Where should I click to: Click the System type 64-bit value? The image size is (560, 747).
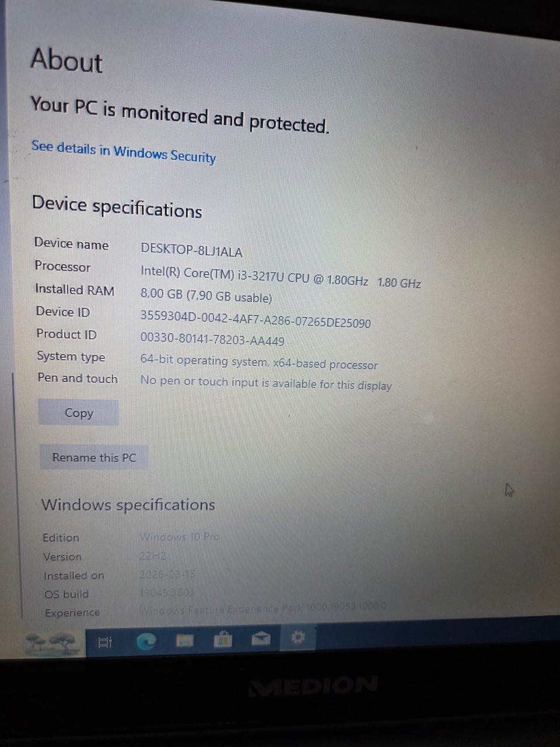259,362
